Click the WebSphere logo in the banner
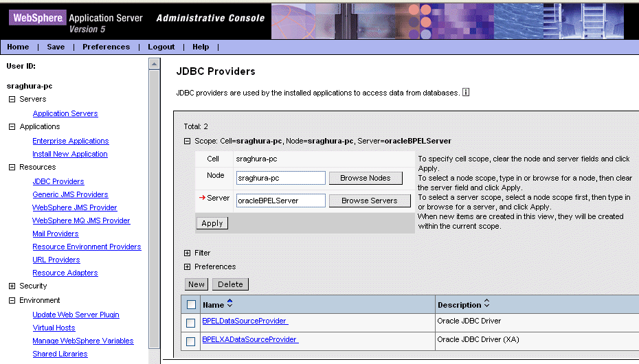Viewport: 639px width, 364px height. point(38,17)
